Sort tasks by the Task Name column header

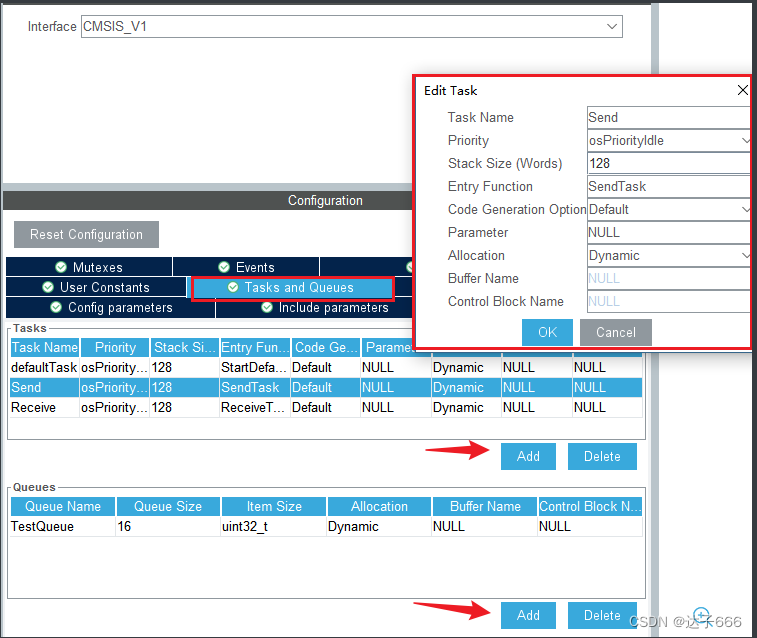(45, 347)
